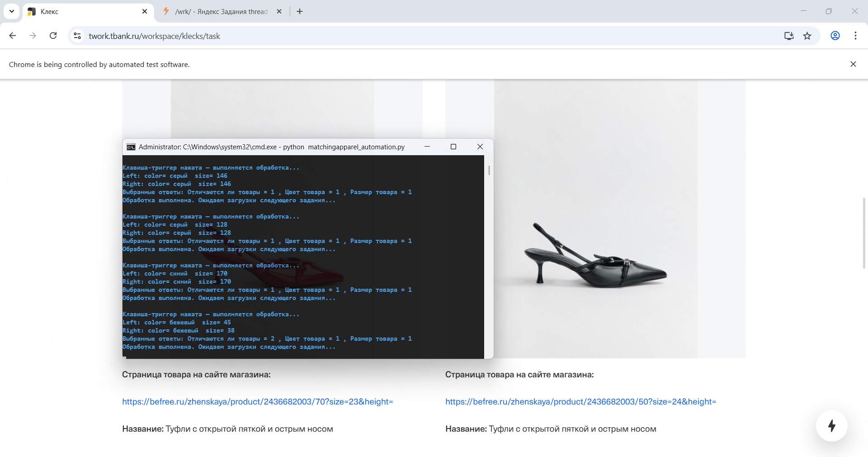
Task: Click the cmd window scrollbar thumb
Action: pyautogui.click(x=489, y=170)
